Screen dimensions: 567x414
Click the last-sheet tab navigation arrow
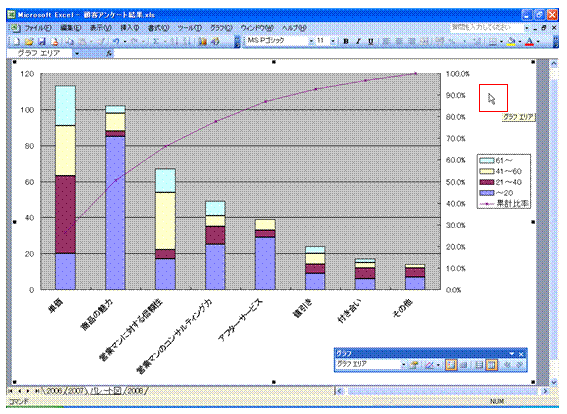[37, 391]
